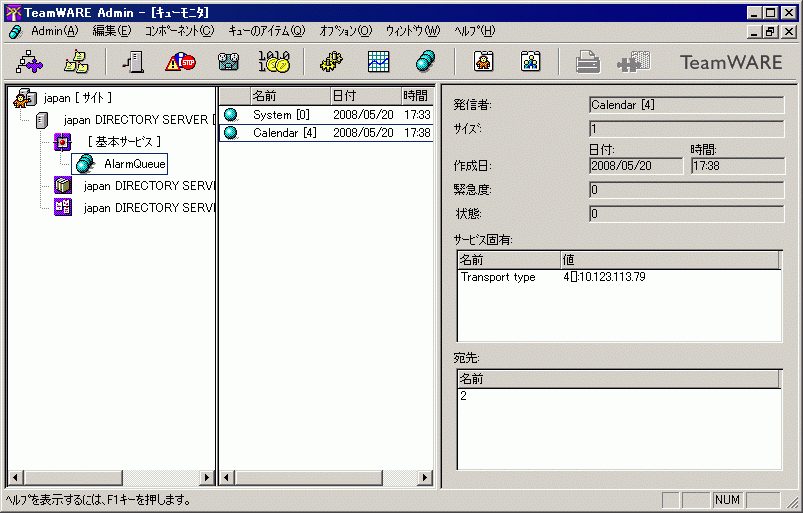Click the user group badge toolbar icon
Screen dimensions: 803x513
click(531, 62)
